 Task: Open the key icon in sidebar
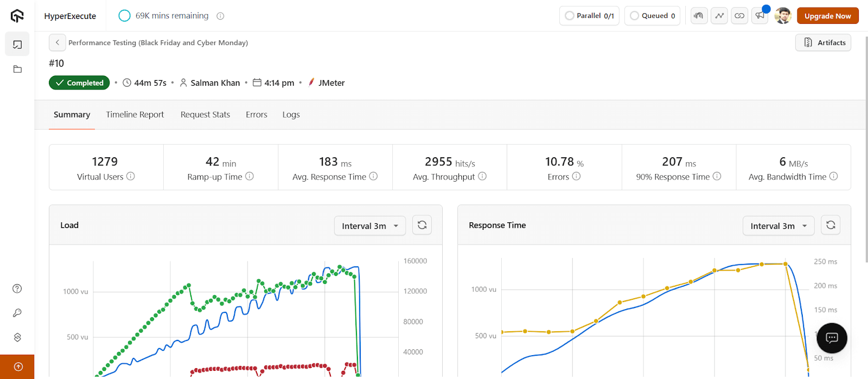[17, 313]
